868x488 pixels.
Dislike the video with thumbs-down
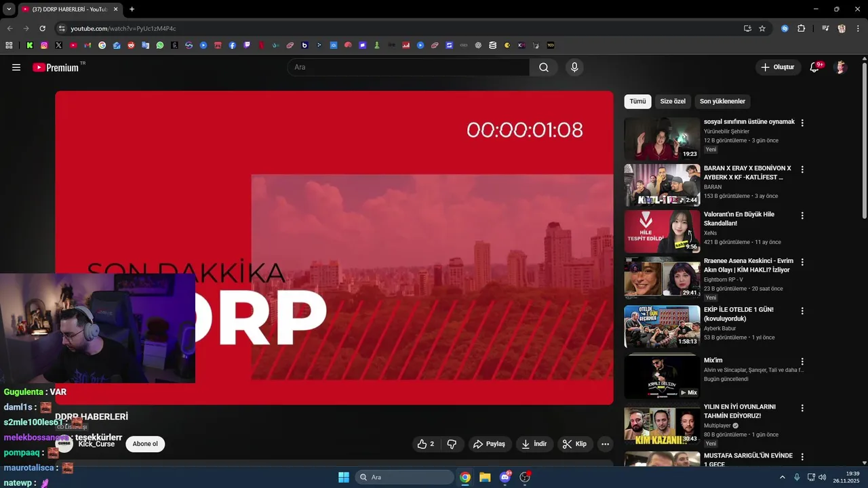(x=452, y=444)
